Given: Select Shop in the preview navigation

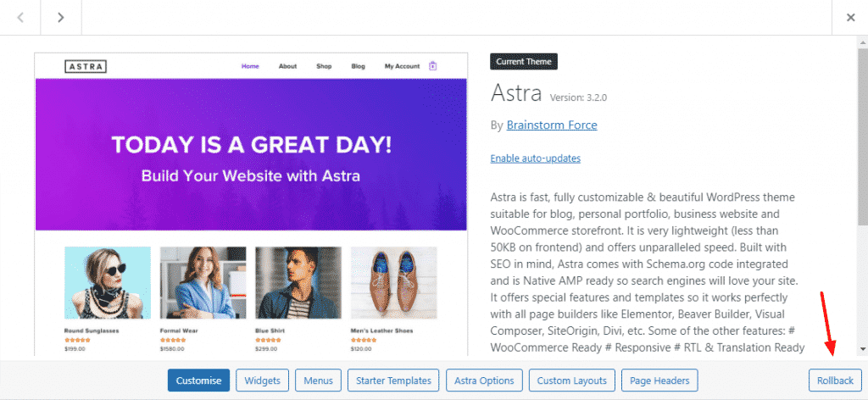Looking at the screenshot, I should (324, 66).
